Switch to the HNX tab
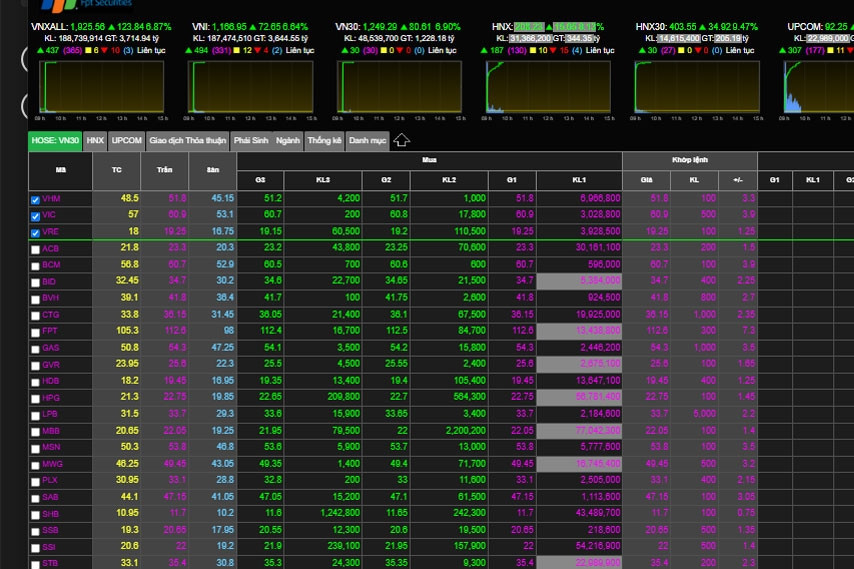 tap(95, 141)
